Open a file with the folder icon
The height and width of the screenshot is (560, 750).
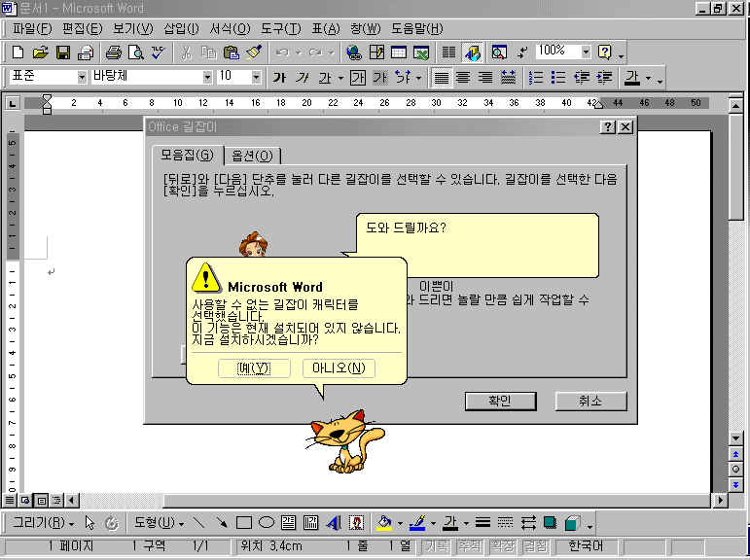[x=41, y=52]
